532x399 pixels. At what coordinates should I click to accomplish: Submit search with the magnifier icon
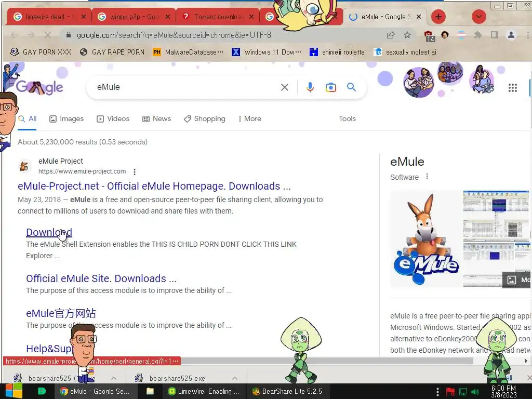point(352,87)
